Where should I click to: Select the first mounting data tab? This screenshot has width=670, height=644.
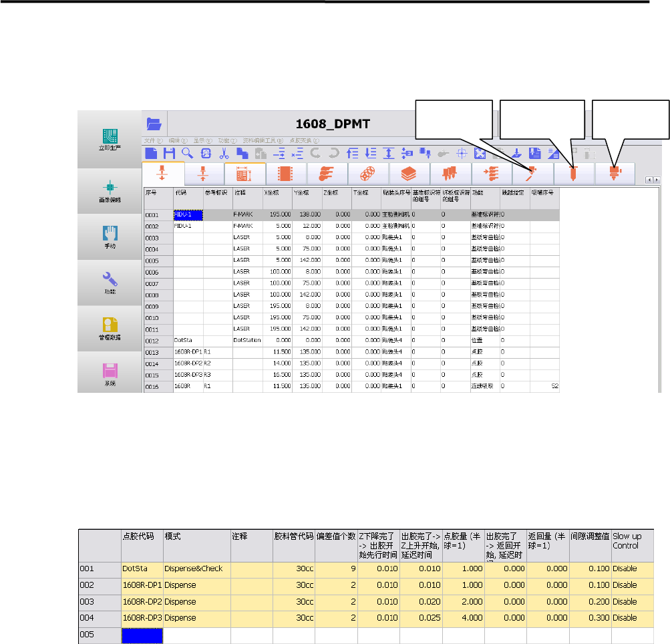163,174
